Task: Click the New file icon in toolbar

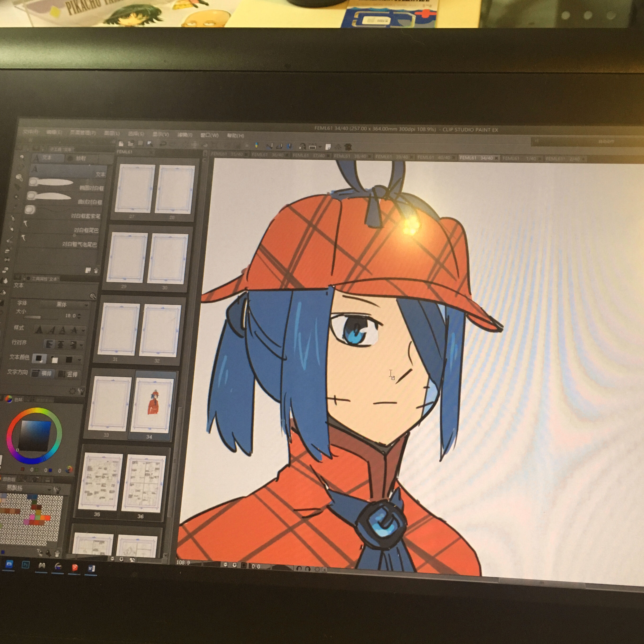Action: [x=121, y=144]
